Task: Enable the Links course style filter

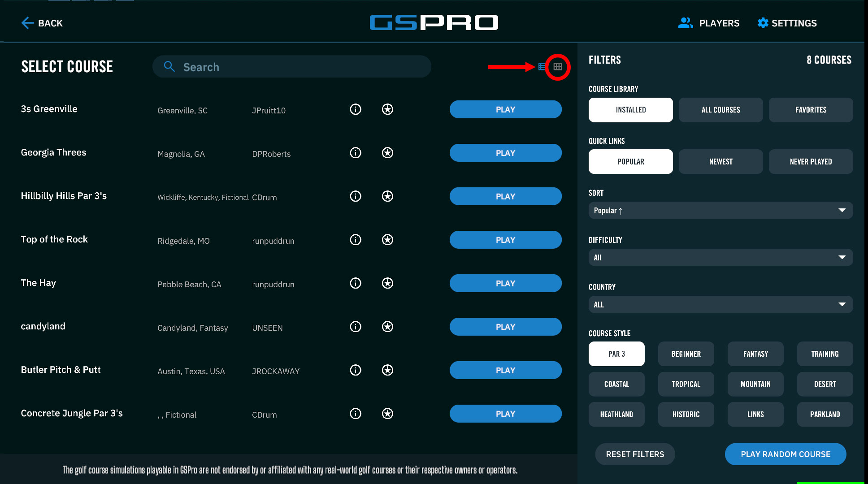Action: click(x=755, y=415)
